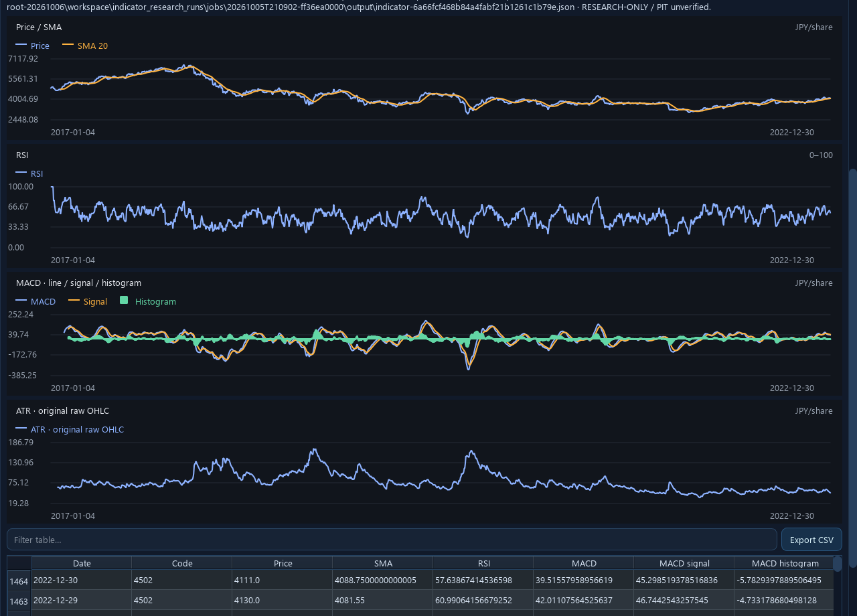Viewport: 857px width, 616px height.
Task: Select the date cell 2022-12-30
Action: click(x=82, y=580)
